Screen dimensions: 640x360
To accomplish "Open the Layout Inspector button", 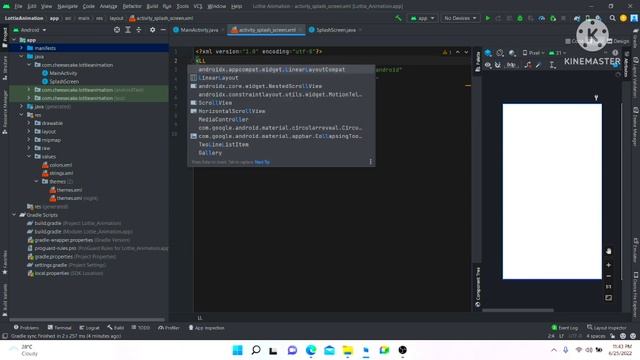I will tap(607, 328).
